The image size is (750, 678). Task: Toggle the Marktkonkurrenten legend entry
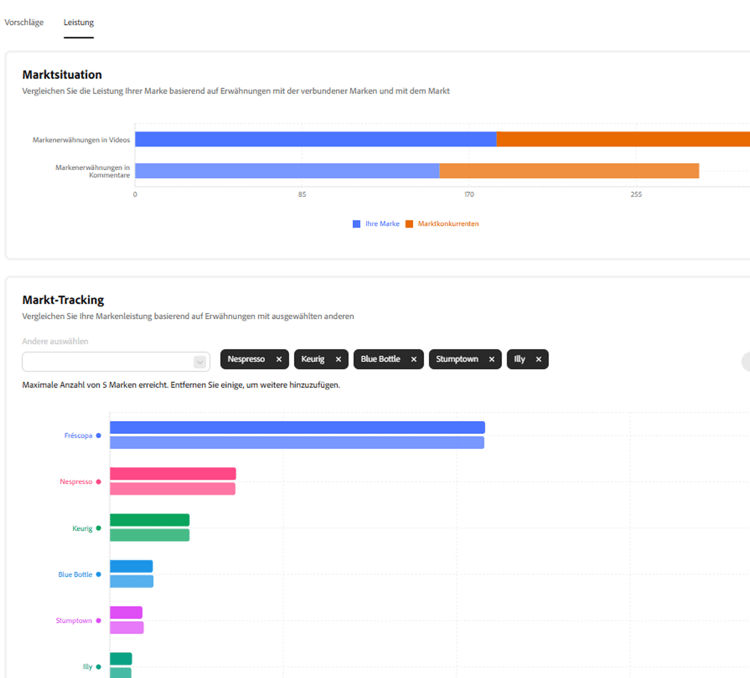point(442,224)
